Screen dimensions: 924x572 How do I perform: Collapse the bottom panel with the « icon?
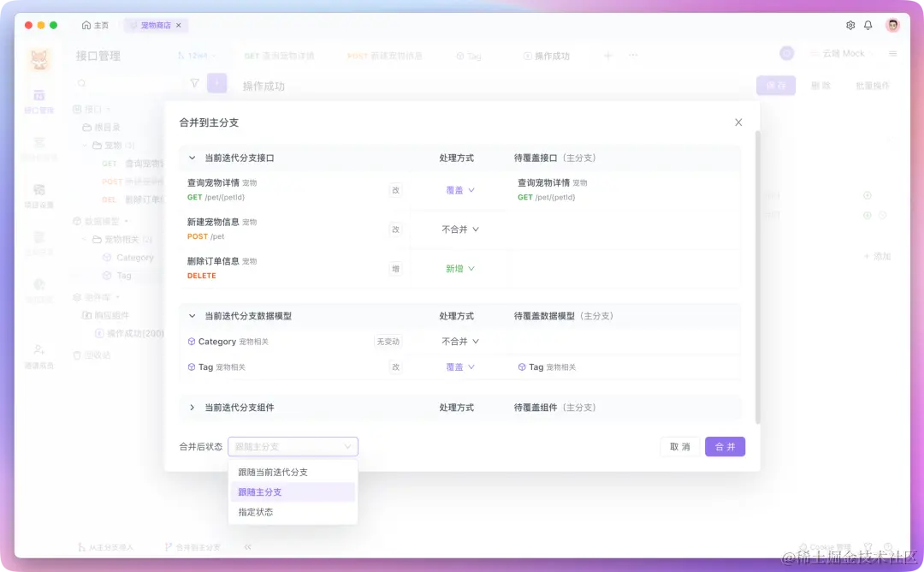247,547
